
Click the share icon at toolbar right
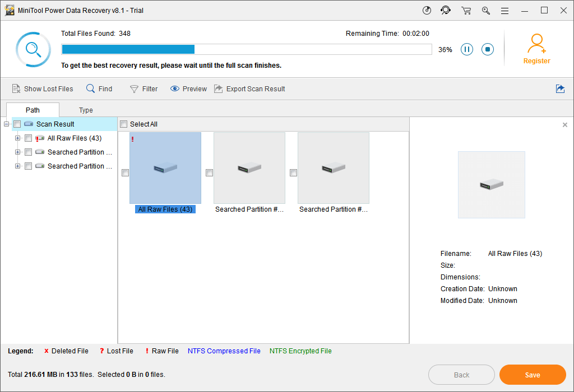(560, 88)
